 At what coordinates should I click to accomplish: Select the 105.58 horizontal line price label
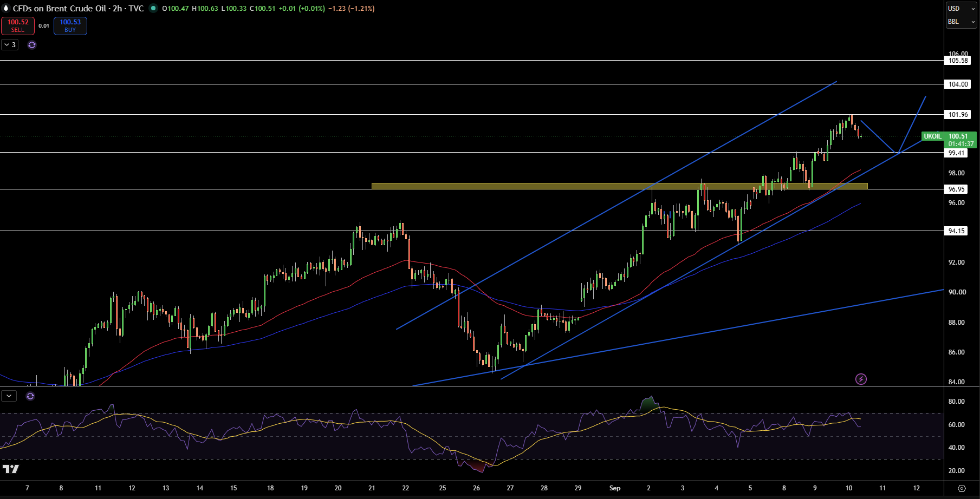[958, 61]
